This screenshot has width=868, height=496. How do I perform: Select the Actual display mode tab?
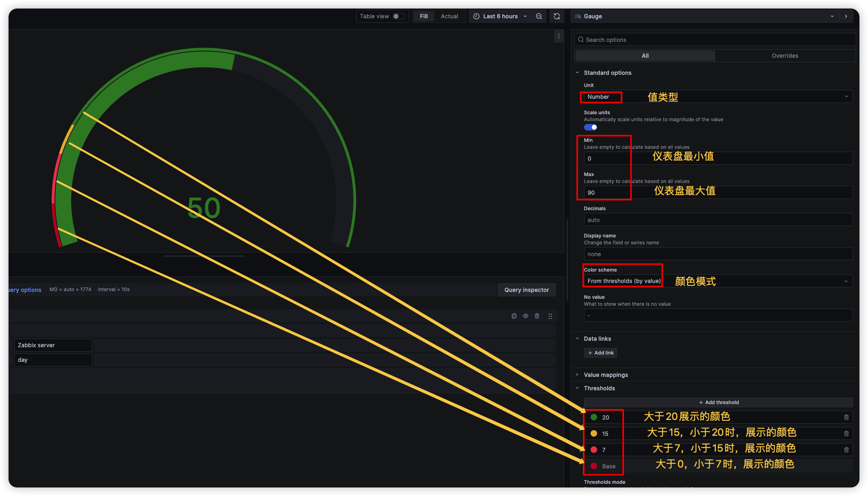(x=449, y=16)
